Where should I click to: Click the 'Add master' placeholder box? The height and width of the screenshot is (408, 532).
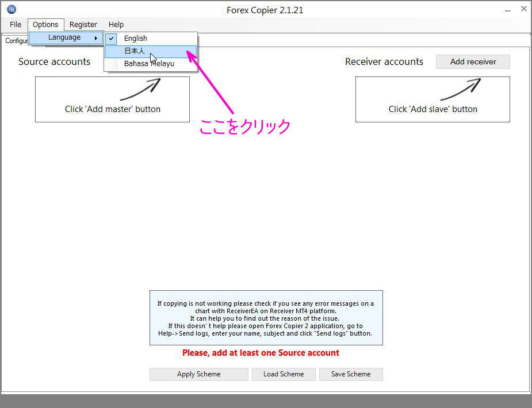pos(112,99)
